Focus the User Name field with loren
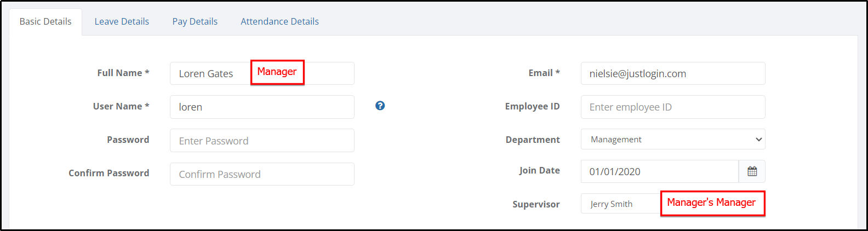Viewport: 868px width, 231px height. click(262, 107)
